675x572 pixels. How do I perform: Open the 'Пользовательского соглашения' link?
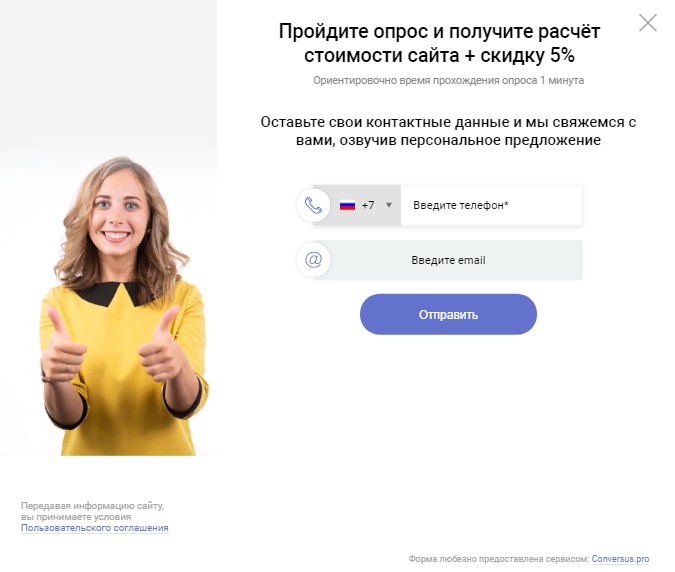pyautogui.click(x=95, y=528)
